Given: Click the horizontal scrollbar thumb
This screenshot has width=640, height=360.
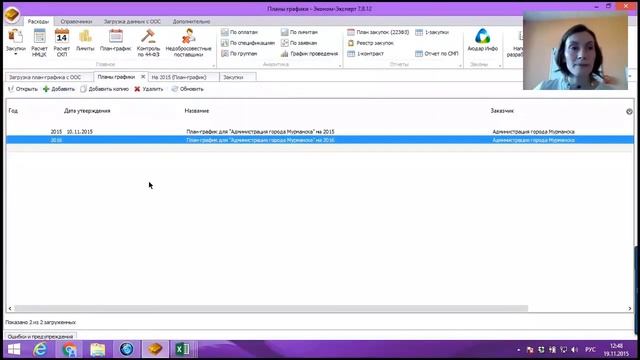Looking at the screenshot, I should click(271, 309).
